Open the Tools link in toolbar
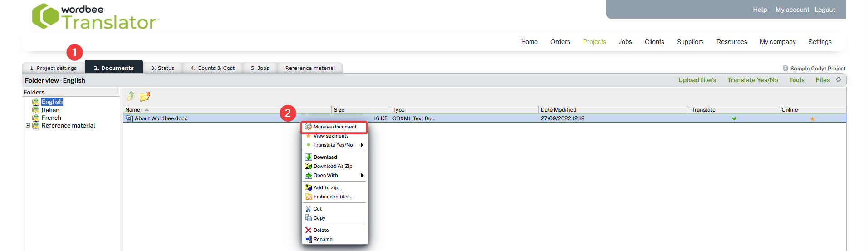Viewport: 868px width, 251px height. (796, 80)
